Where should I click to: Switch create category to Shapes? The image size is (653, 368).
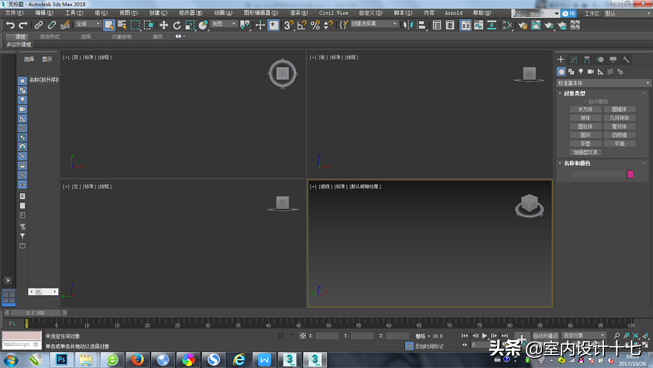pyautogui.click(x=571, y=72)
